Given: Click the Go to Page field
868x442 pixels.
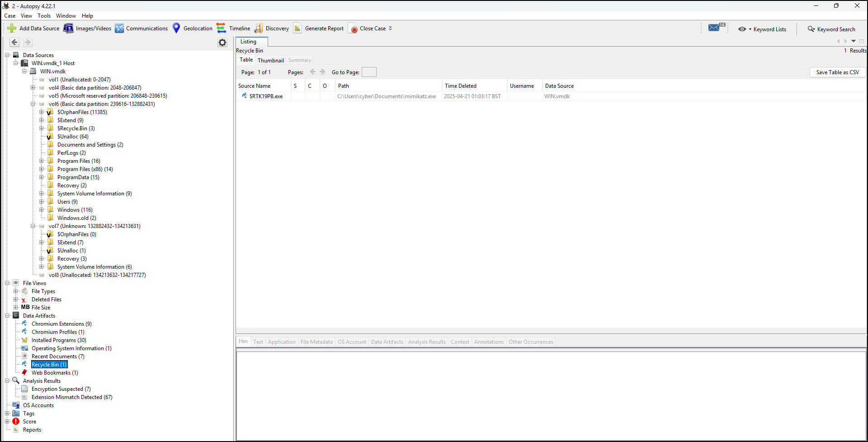Looking at the screenshot, I should [x=369, y=72].
